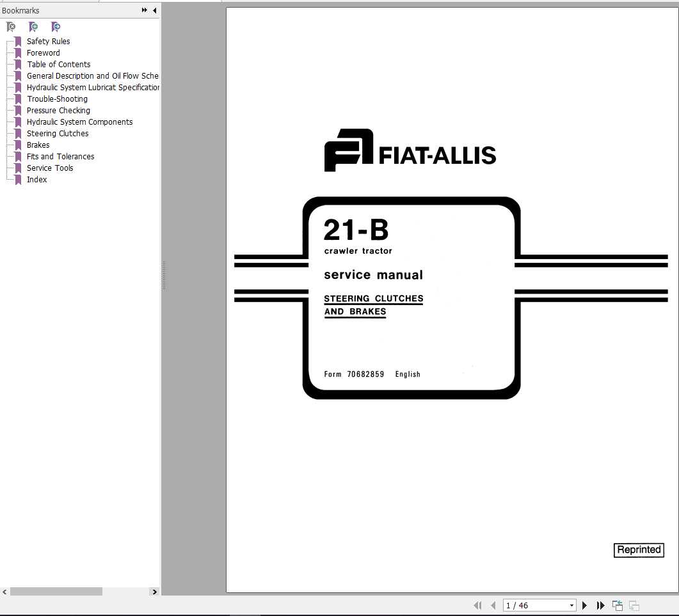Click the bookmark ribbon icon beside Brakes
This screenshot has height=616, width=679.
[18, 145]
